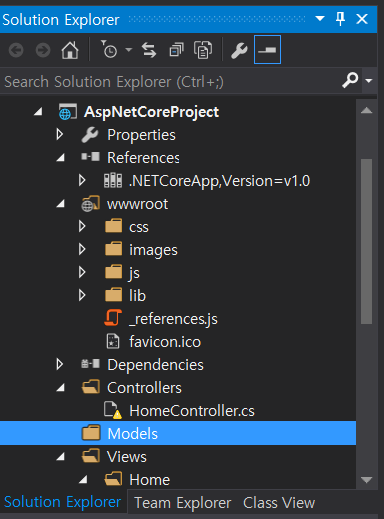Select the highlighted Models folder
This screenshot has width=384, height=519.
coord(178,433)
